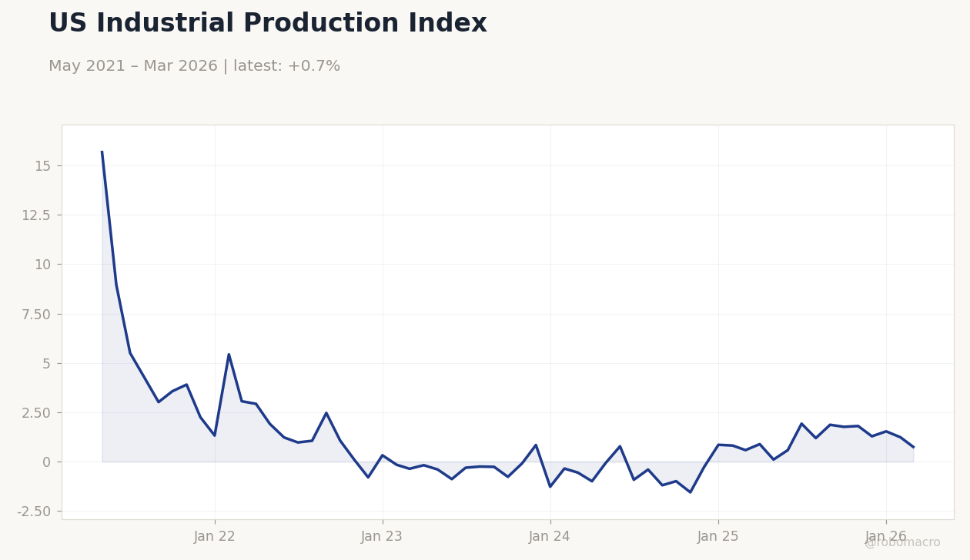Click the x-axis label 'Jan 22'

click(215, 537)
